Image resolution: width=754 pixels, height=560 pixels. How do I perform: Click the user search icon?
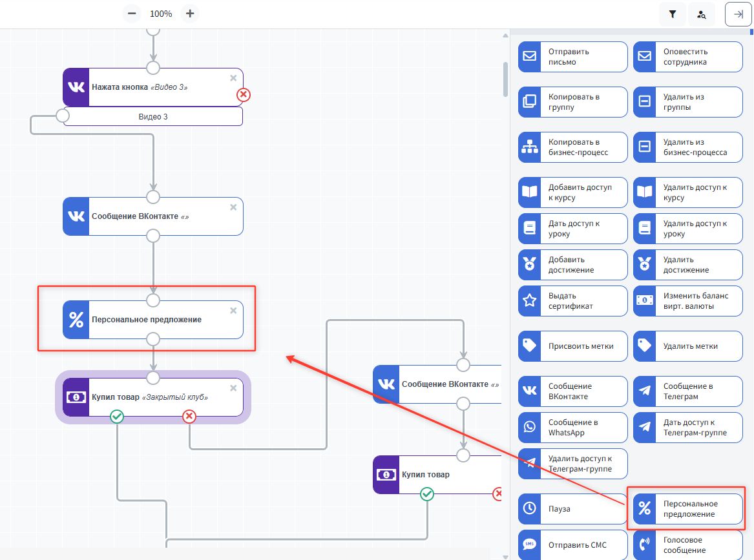point(702,14)
